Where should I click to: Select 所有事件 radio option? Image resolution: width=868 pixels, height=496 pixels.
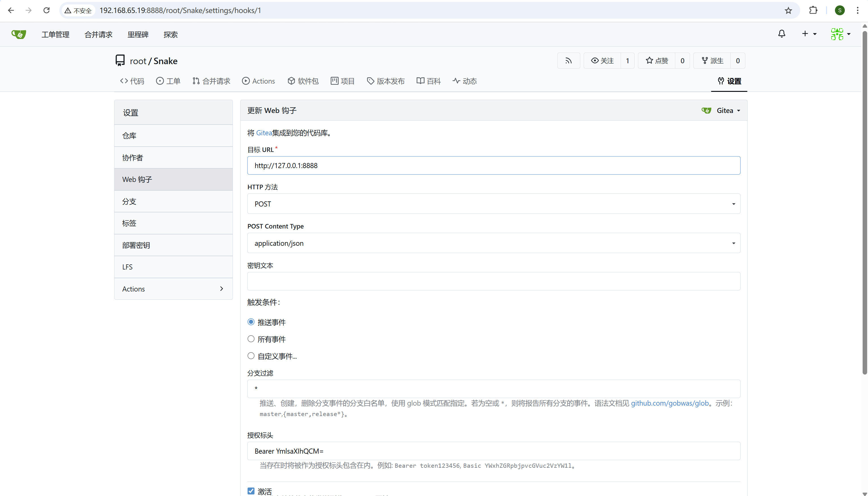click(x=251, y=339)
